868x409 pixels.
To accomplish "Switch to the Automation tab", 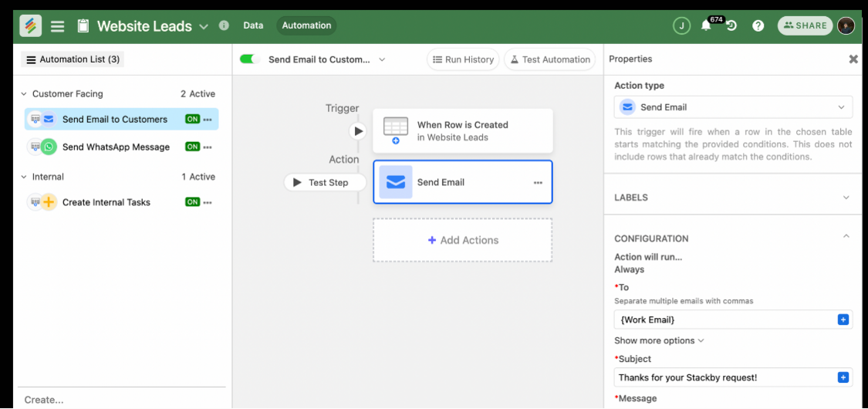I will (306, 25).
